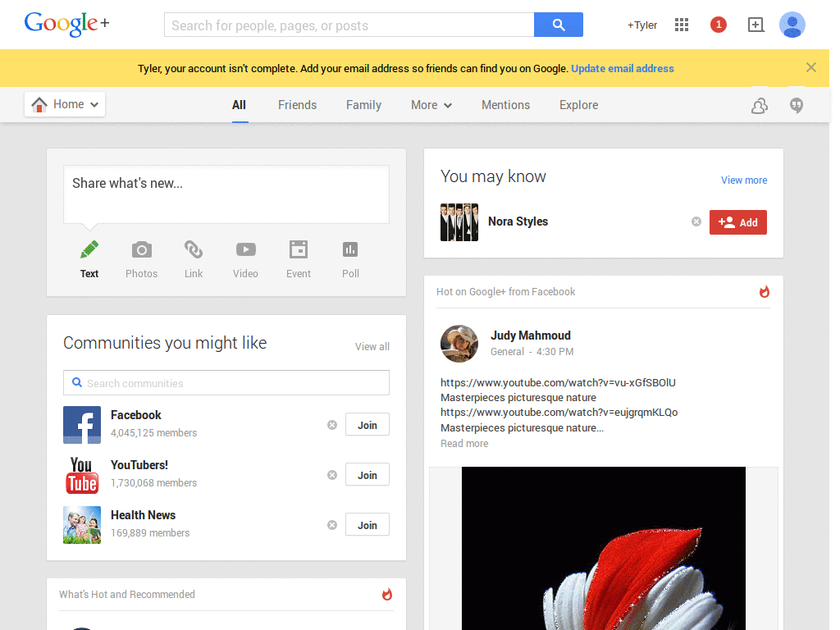Click the 4:30 PM post timestamp

coord(555,351)
